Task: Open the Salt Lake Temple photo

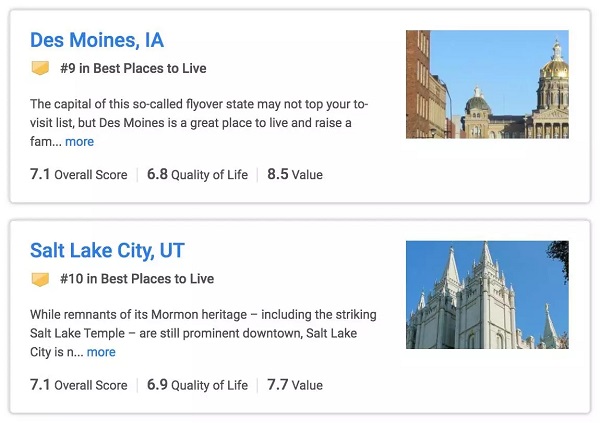Action: (x=487, y=295)
